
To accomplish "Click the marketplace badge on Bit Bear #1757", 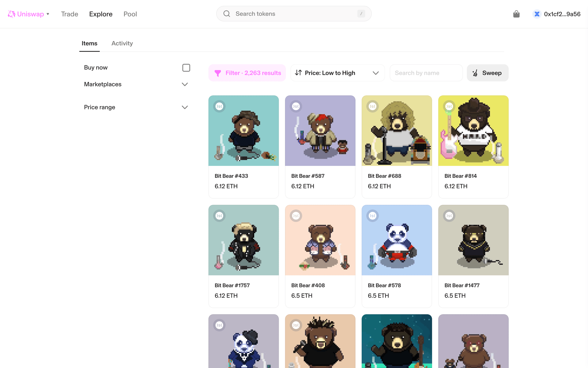I will click(219, 216).
